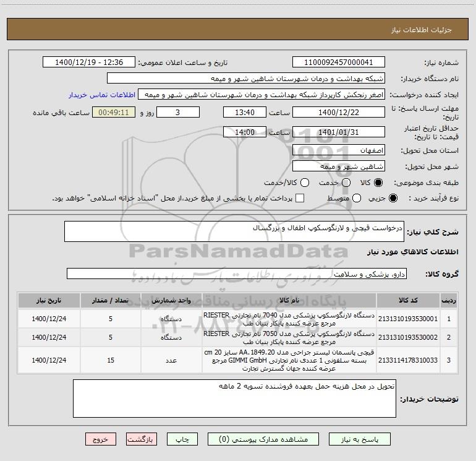
Task: Click the تاریخ نیاز column header
Action: tap(49, 300)
